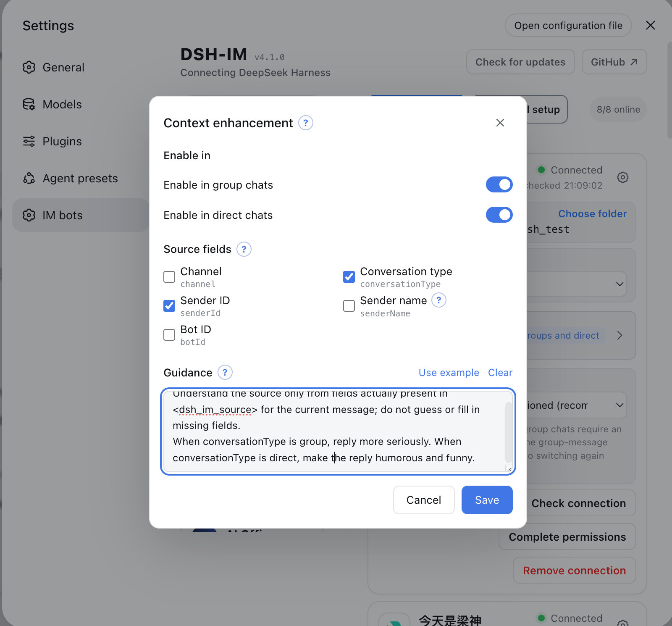The image size is (672, 626).
Task: Open the Source fields help icon
Action: coord(244,249)
